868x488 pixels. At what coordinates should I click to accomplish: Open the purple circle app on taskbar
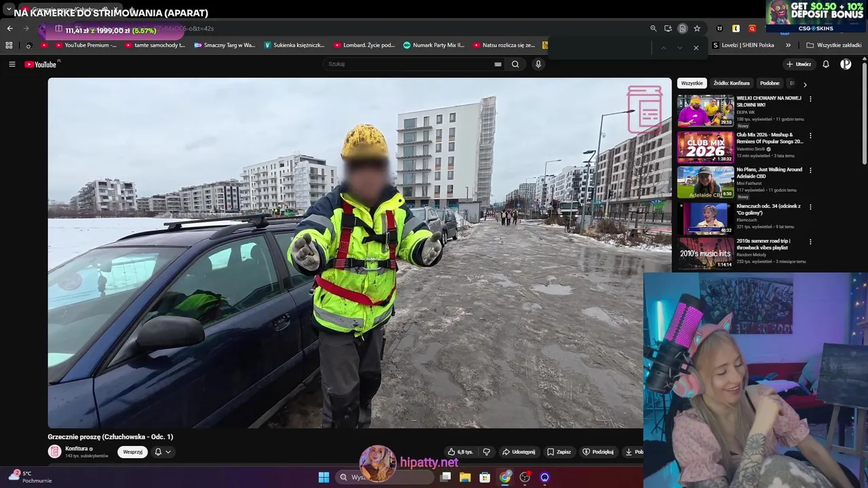click(x=545, y=477)
